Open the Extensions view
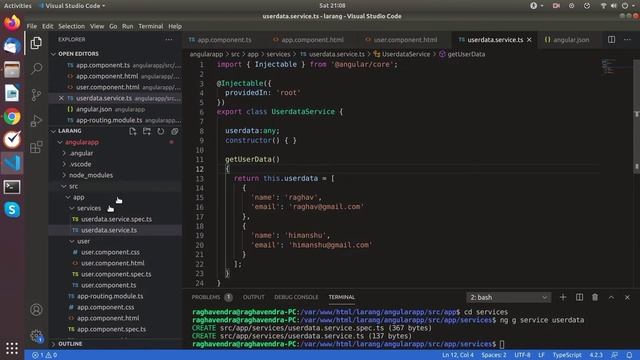This screenshot has width=640, height=360. coord(36,147)
